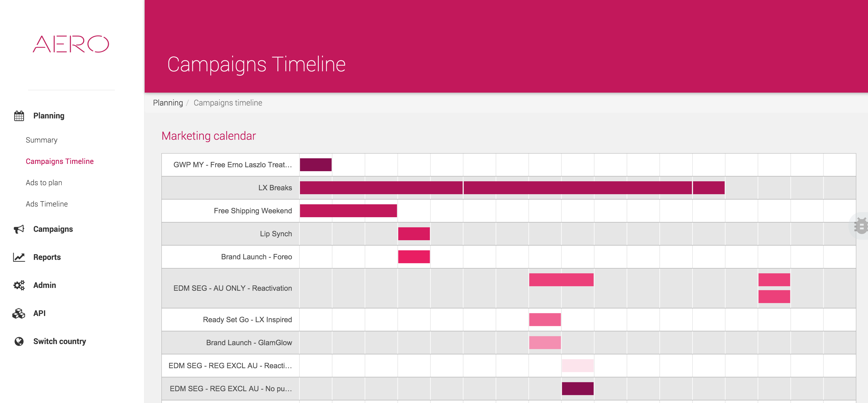This screenshot has height=403, width=868.
Task: Click the Free Shipping Weekend bar
Action: (x=348, y=211)
